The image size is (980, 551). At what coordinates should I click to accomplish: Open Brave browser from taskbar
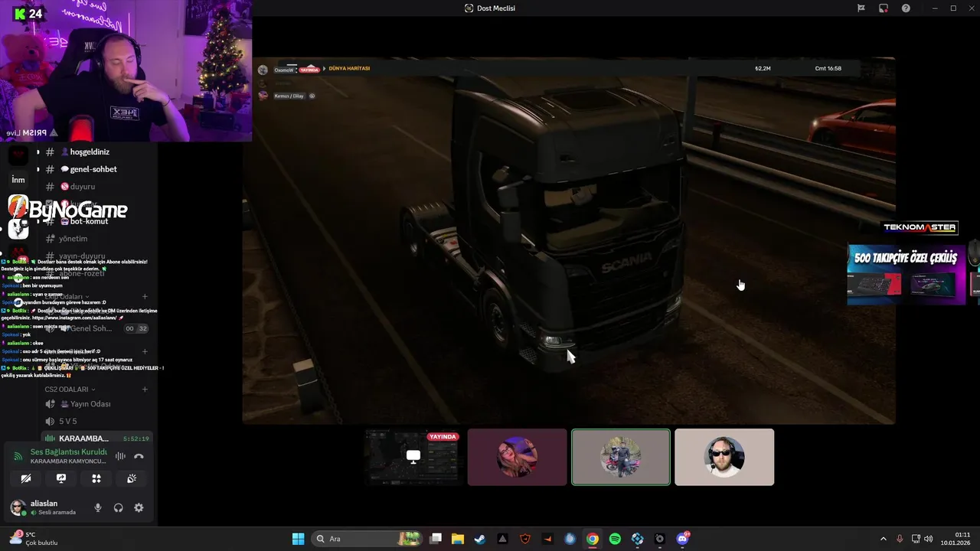tap(524, 539)
